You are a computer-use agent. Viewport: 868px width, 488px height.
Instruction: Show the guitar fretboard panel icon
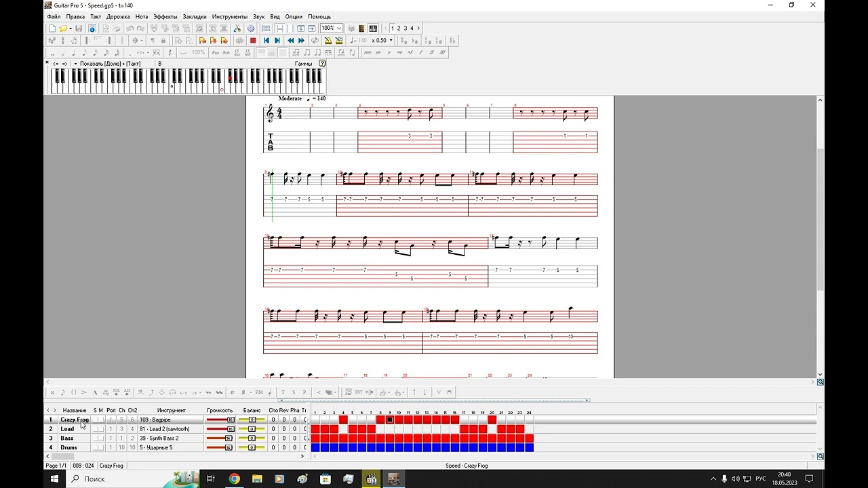coord(362,28)
